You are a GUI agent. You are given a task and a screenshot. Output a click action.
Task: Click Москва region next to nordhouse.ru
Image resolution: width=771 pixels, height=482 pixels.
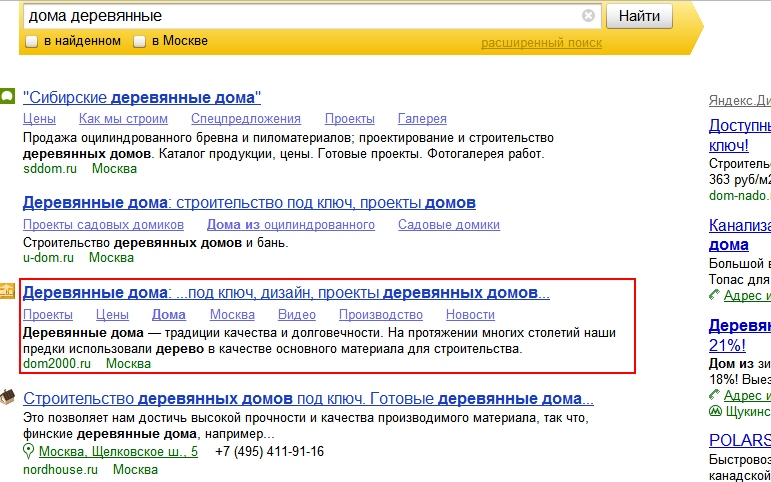point(135,470)
